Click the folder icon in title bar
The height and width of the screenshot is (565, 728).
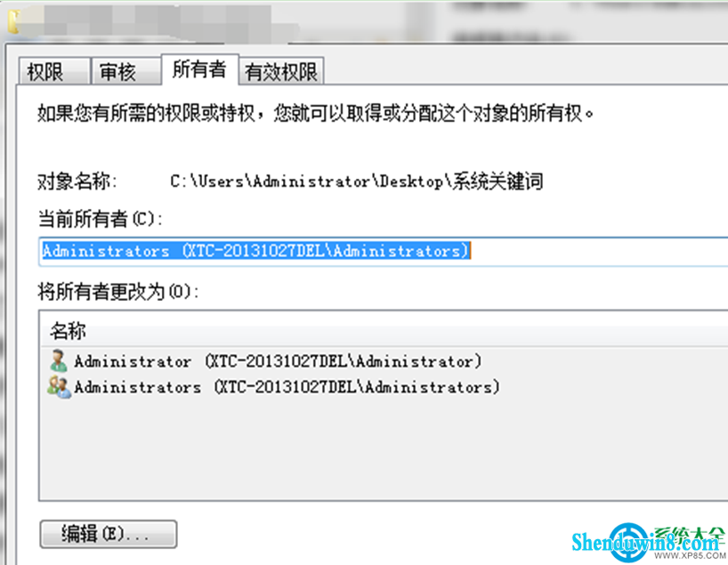tap(13, 22)
